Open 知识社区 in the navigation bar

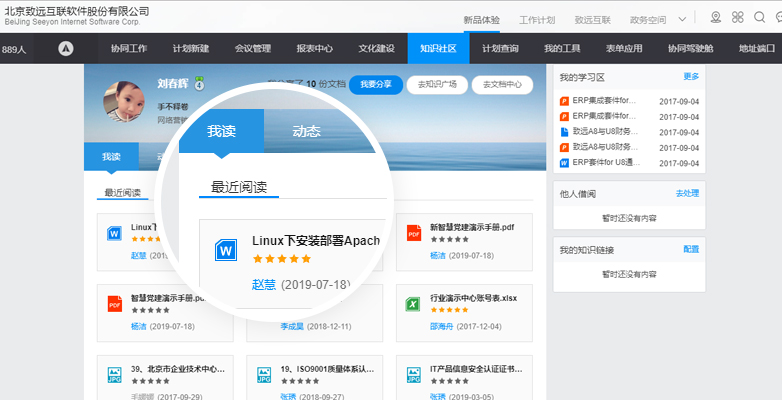point(438,47)
